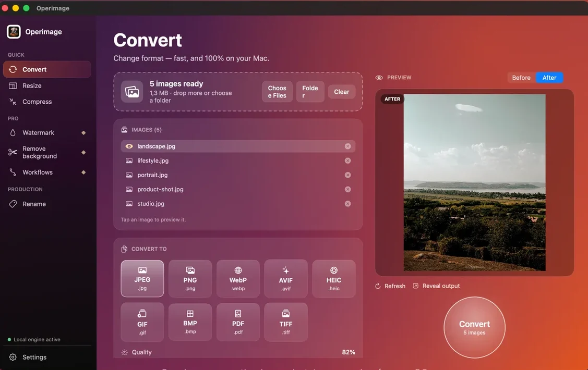Select TIFF as output format
This screenshot has height=370, width=588.
tap(286, 322)
